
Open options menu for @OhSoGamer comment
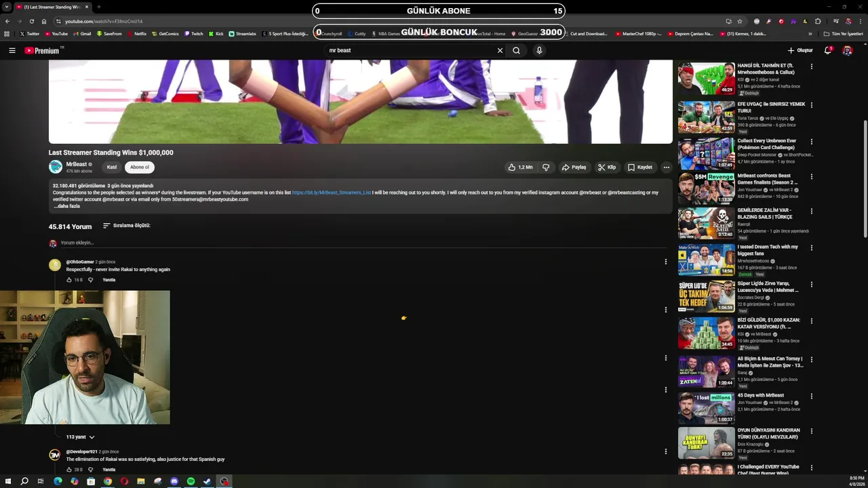665,262
